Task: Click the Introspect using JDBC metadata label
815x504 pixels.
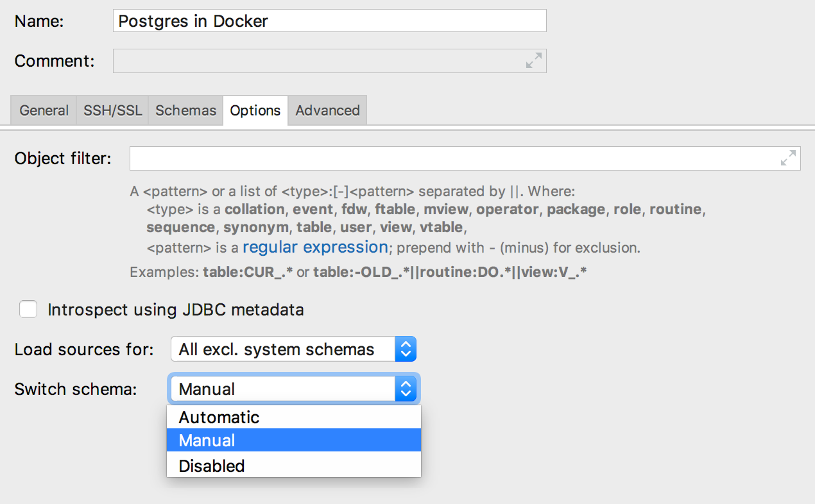Action: [175, 310]
